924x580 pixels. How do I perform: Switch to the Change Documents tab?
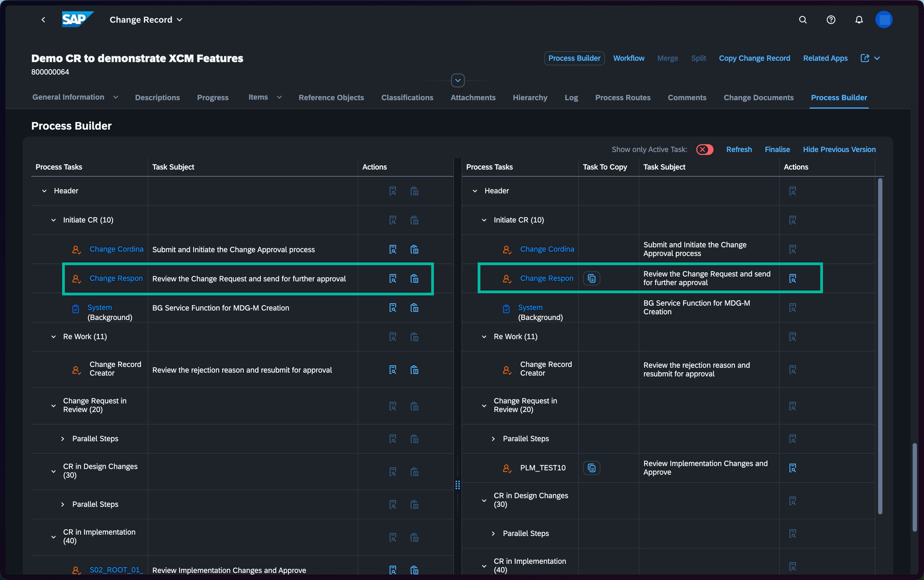pos(759,97)
